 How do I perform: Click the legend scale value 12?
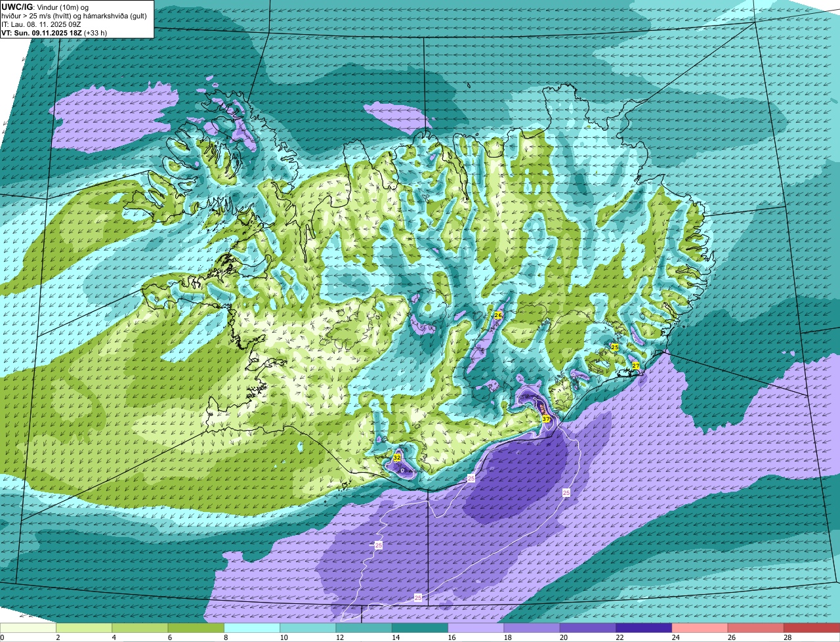(339, 637)
